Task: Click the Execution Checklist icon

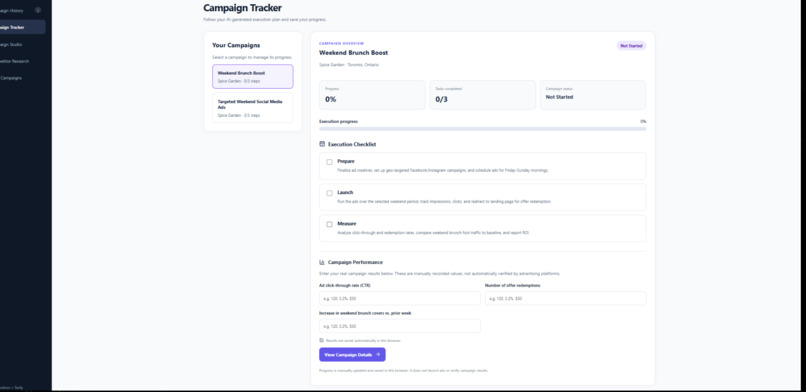Action: (x=322, y=144)
